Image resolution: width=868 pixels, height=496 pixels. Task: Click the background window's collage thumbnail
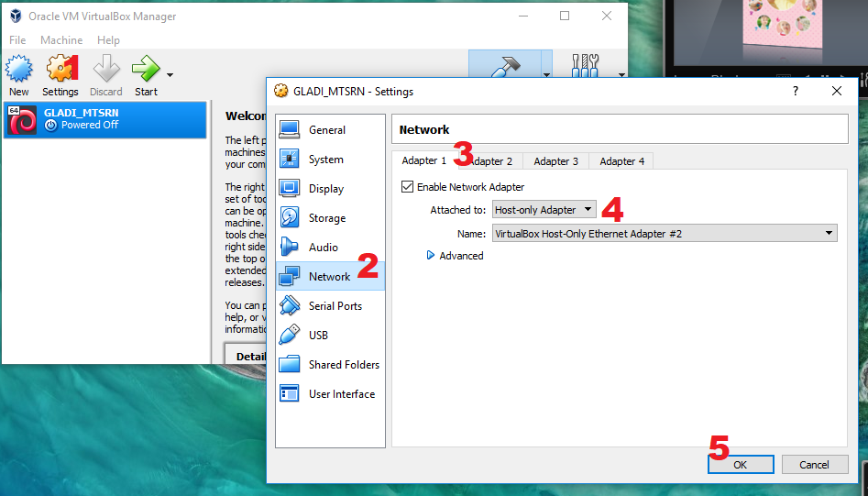click(782, 25)
